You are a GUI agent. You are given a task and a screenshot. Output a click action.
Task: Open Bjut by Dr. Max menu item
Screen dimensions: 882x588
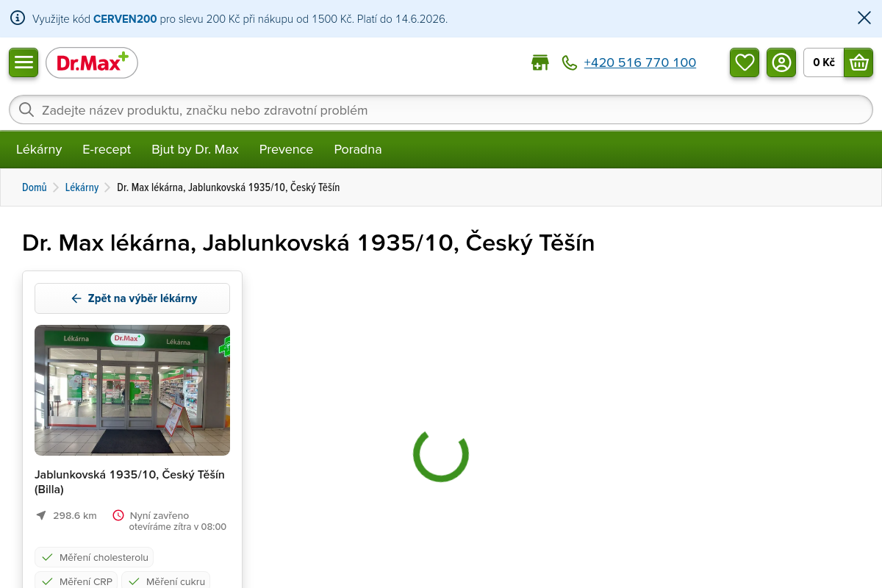[x=195, y=149]
